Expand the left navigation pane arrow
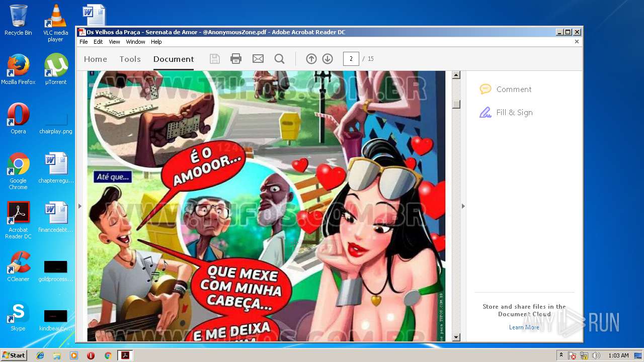 (79, 206)
